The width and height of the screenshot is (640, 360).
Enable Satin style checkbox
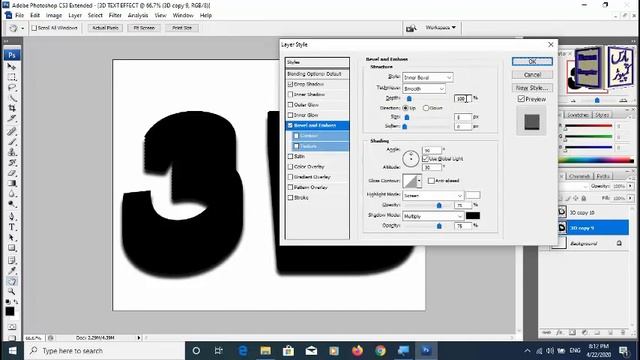[x=290, y=156]
